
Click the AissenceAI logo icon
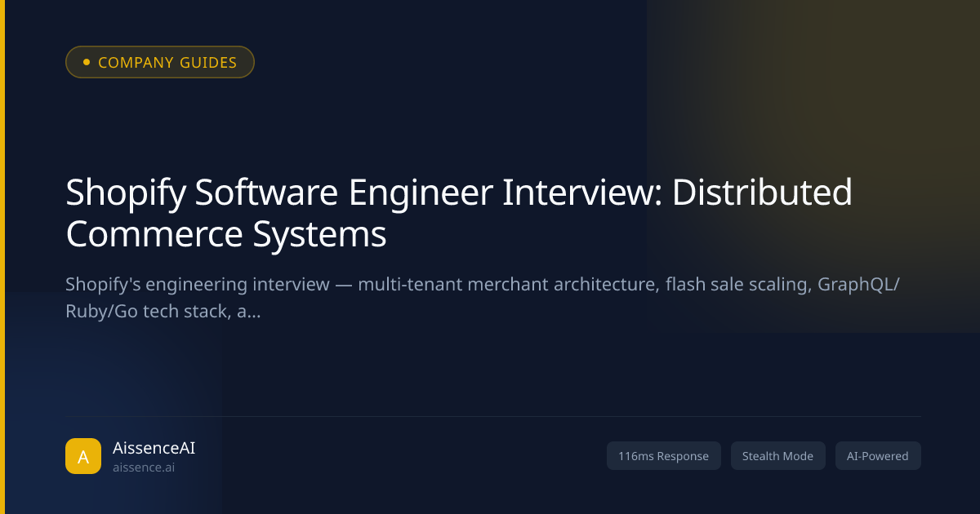tap(83, 456)
